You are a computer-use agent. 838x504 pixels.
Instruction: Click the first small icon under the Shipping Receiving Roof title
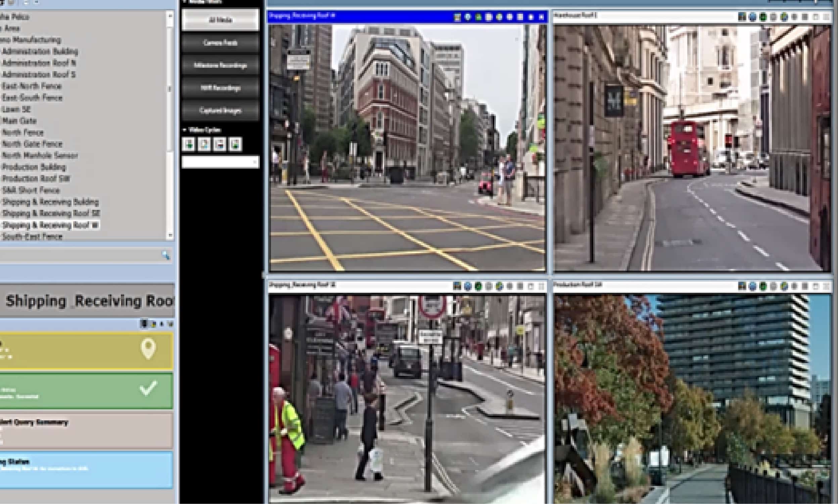point(144,324)
